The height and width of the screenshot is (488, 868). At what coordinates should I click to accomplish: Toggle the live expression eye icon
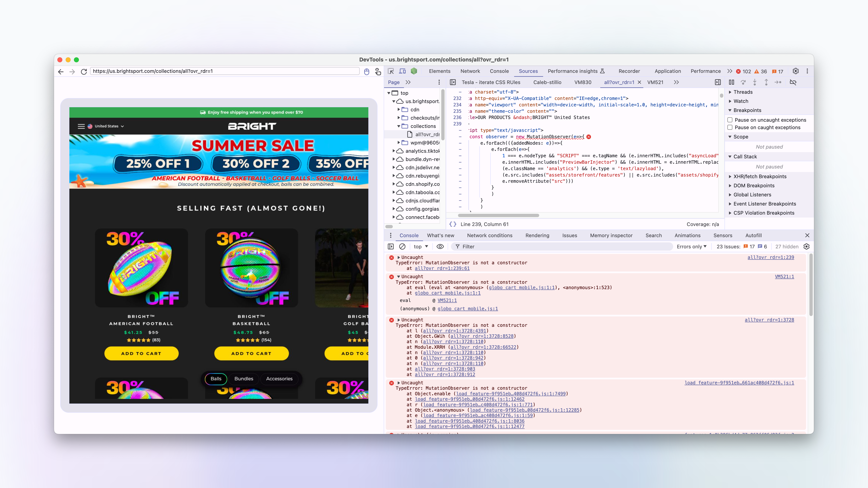point(440,246)
